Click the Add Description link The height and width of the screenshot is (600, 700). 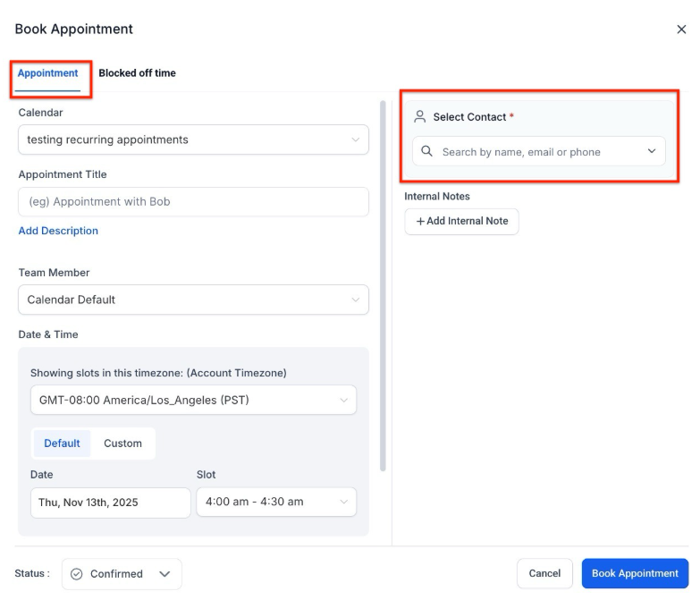pos(58,231)
